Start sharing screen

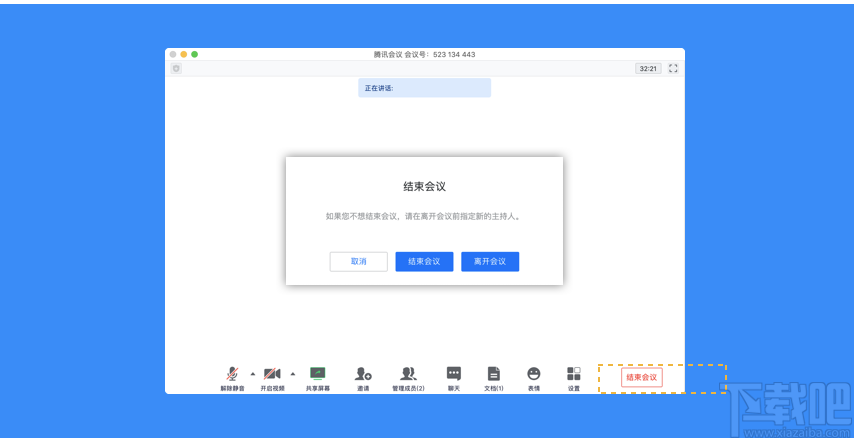[318, 373]
